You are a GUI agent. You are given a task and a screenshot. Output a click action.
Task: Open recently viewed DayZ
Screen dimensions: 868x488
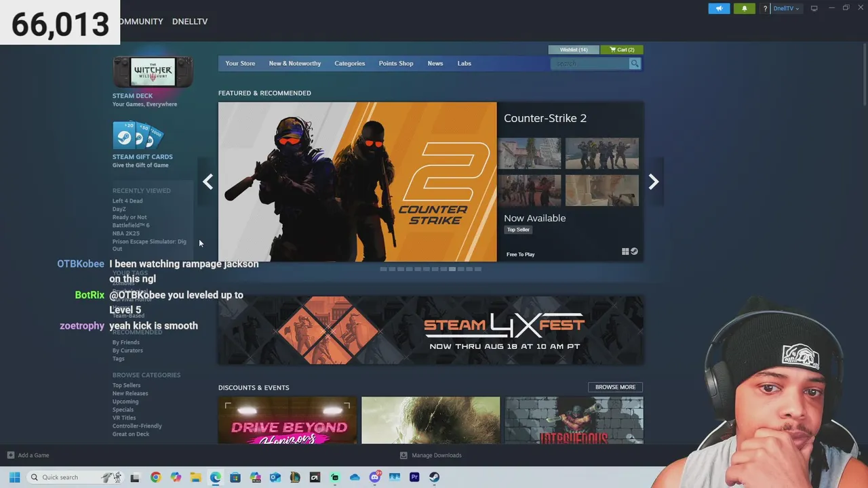pos(119,209)
